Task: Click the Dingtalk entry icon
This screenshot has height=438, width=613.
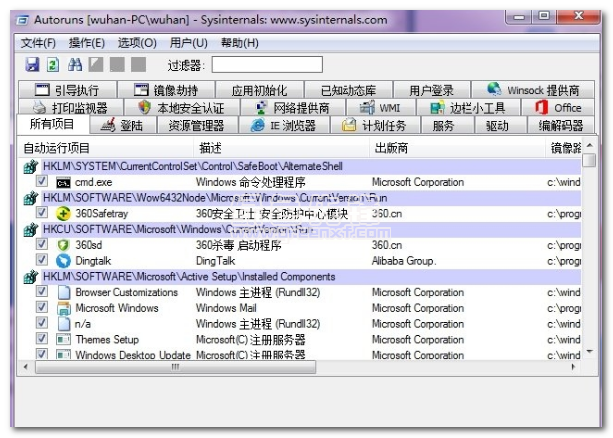Action: point(63,261)
